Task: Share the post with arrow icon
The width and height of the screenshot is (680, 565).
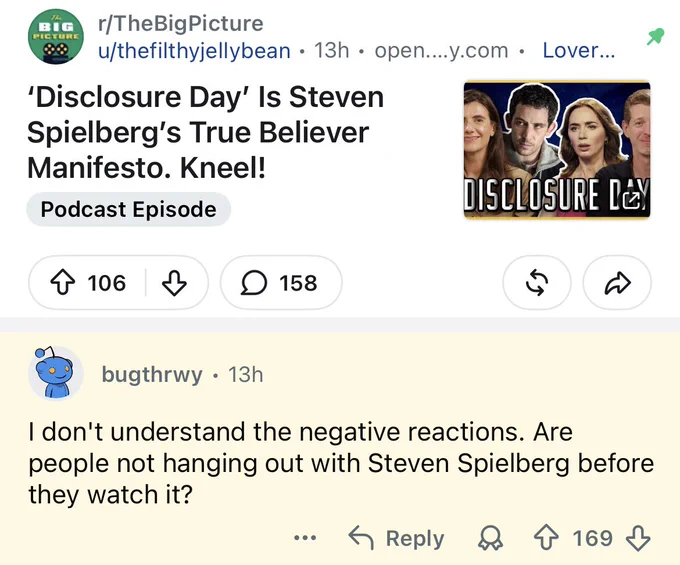Action: point(617,283)
